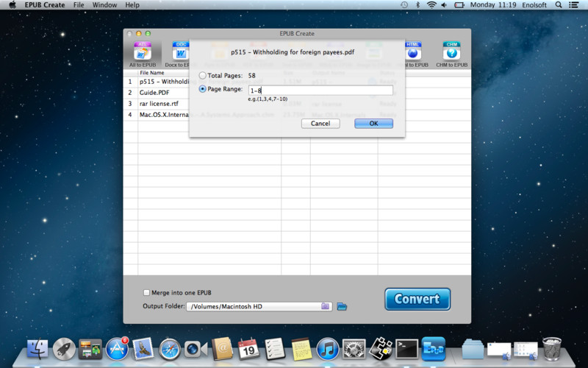
Task: Select the Page Range radio button
Action: point(203,90)
